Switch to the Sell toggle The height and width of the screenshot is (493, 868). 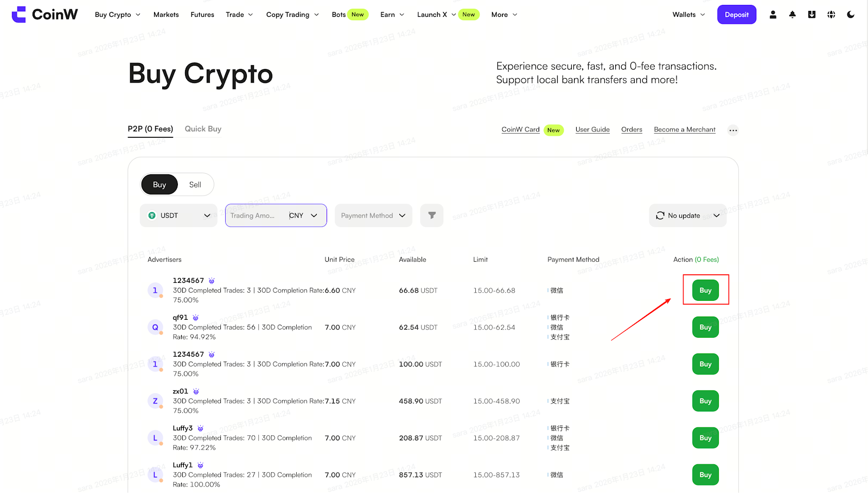click(195, 185)
